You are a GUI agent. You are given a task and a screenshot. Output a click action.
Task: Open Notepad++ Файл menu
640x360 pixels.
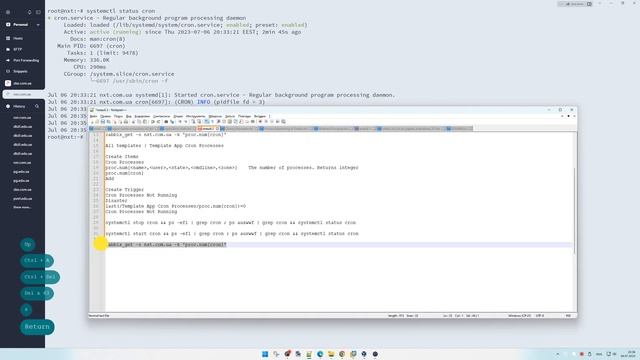coord(93,116)
